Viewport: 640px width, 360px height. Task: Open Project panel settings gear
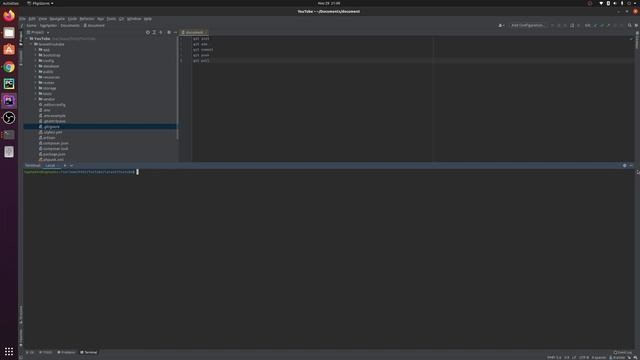tap(169, 32)
